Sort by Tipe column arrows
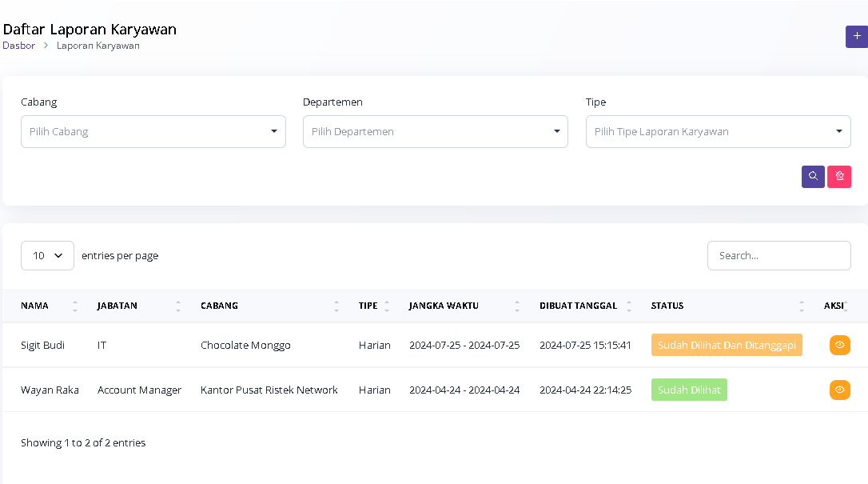 pos(387,306)
